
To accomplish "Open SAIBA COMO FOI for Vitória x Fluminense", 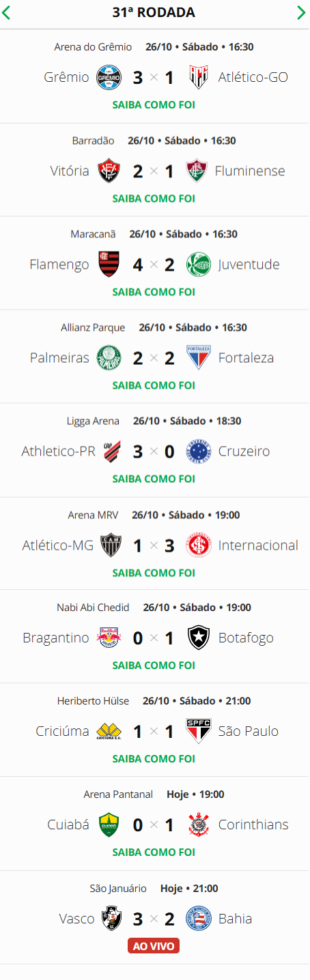I will pos(154,198).
